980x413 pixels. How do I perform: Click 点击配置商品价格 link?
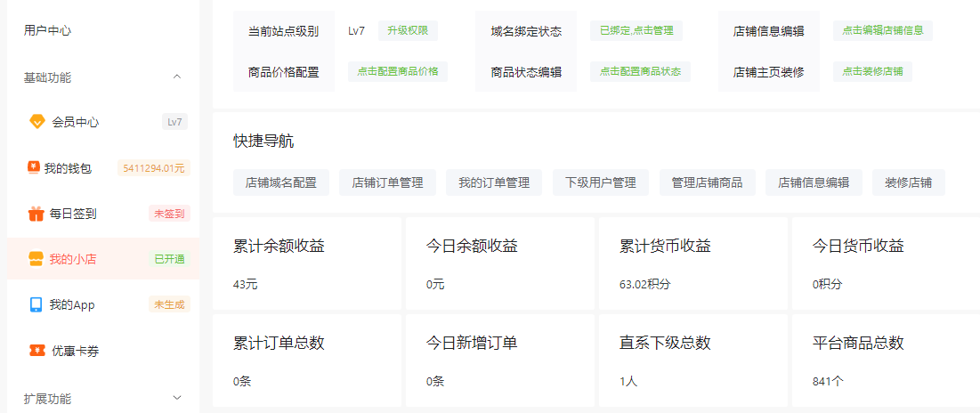pos(398,71)
